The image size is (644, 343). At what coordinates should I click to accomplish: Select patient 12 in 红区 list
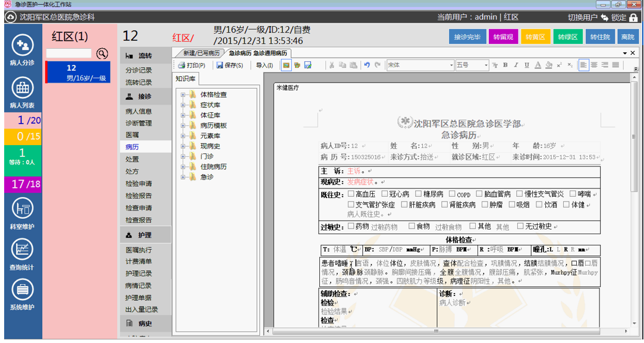tap(78, 72)
